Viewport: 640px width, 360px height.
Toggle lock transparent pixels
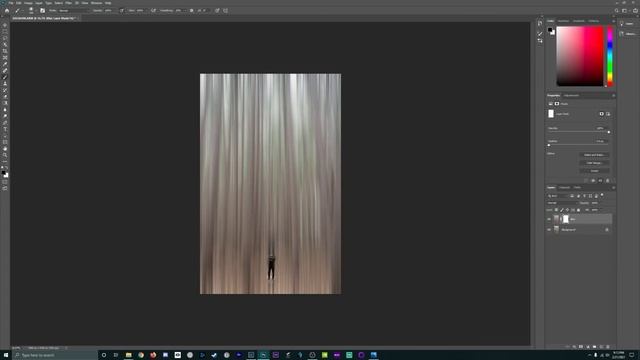coord(556,210)
